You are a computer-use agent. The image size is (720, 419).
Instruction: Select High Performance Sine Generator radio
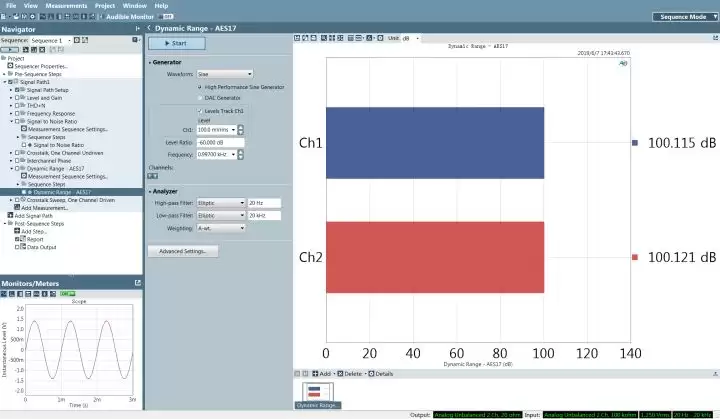click(x=200, y=87)
